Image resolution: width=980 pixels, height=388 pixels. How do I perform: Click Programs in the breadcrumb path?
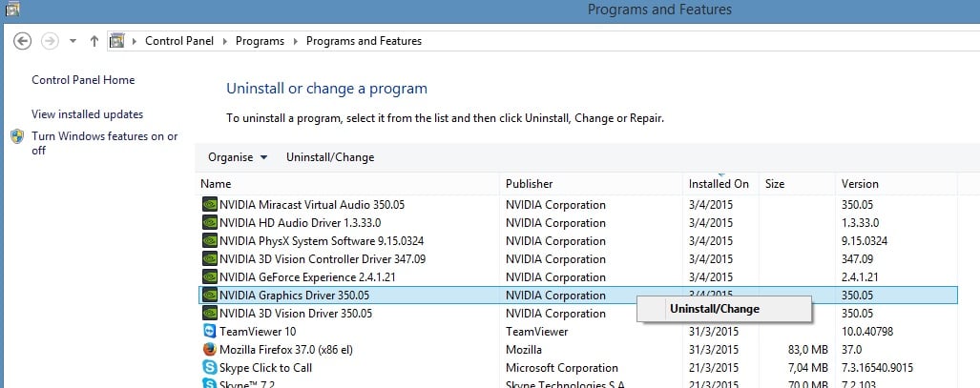(260, 41)
